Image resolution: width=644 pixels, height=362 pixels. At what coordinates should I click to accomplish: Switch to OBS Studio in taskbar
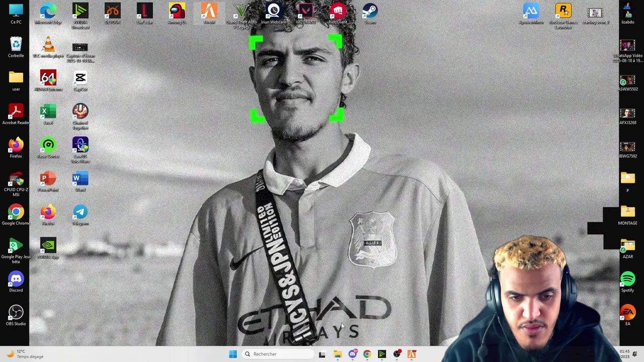pos(397,354)
